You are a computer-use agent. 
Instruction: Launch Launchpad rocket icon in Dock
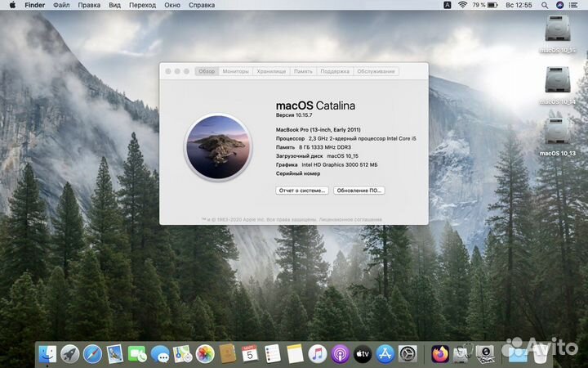70,354
